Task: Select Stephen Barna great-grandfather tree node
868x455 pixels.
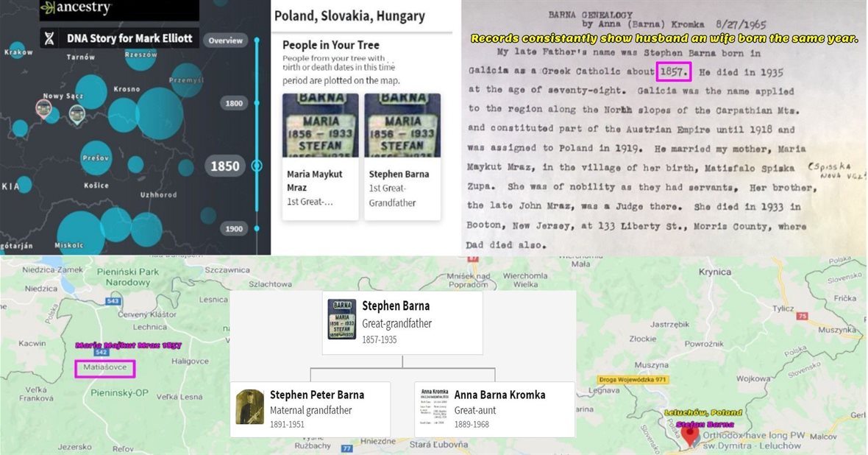Action: tap(402, 322)
